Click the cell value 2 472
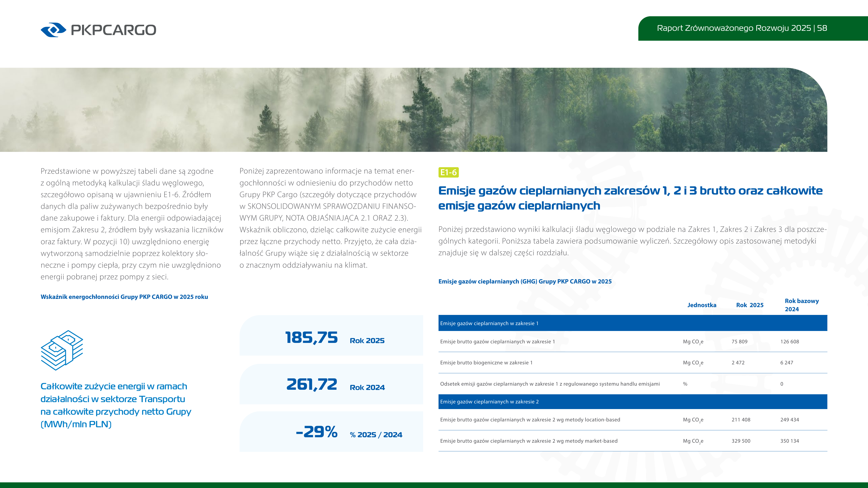 pyautogui.click(x=738, y=363)
